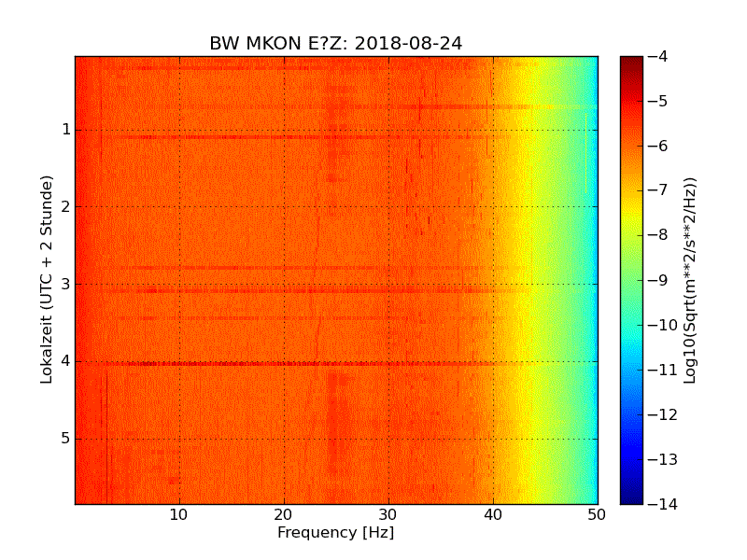
Task: Click the y-axis tick label 2
Action: pos(66,206)
